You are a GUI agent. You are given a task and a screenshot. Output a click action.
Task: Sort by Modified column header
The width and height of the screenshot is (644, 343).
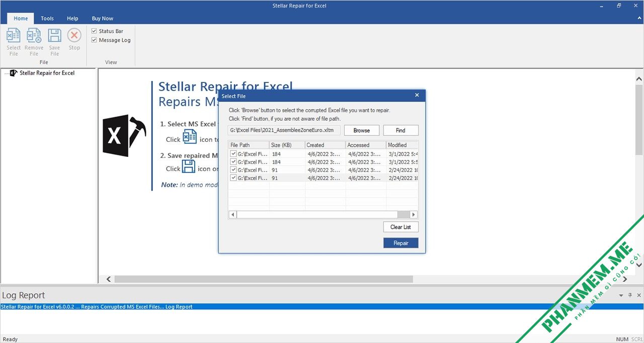tap(402, 145)
